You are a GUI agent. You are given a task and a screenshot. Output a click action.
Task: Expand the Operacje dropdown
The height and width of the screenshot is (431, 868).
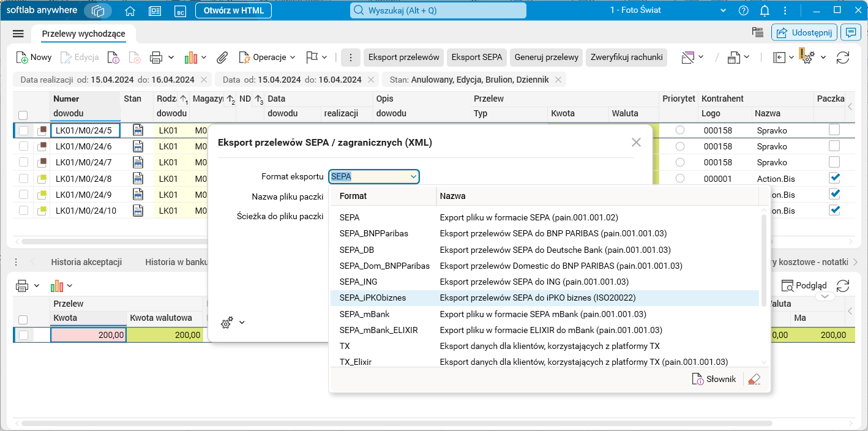[x=267, y=57]
